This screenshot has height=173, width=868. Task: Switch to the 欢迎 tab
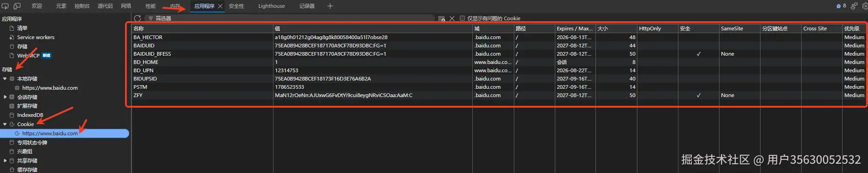pos(37,6)
